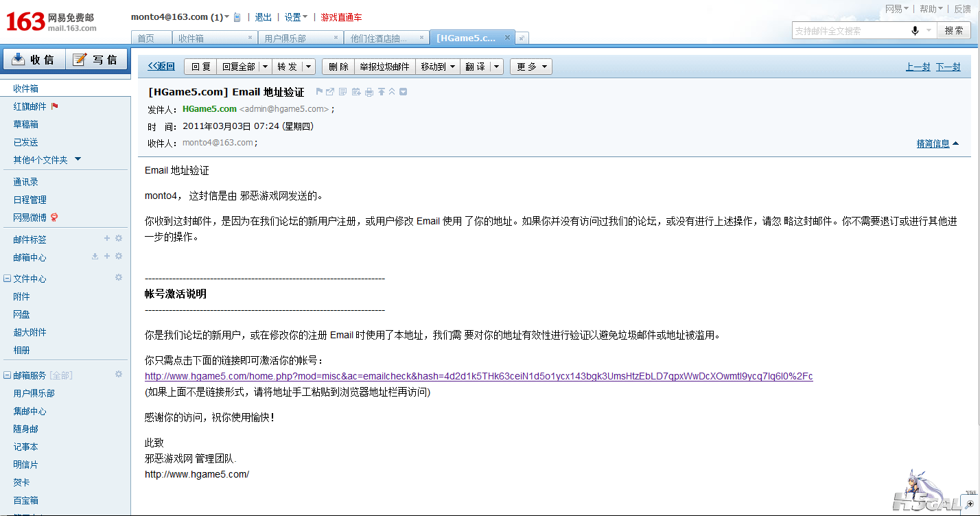Expand 其他4个文件夹 folder list
This screenshot has width=980, height=516.
click(x=78, y=159)
